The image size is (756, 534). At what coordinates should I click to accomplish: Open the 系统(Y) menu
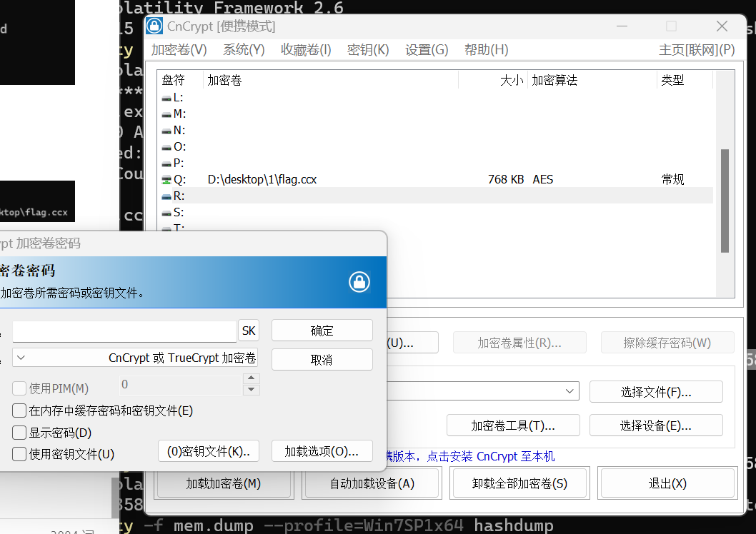point(244,49)
